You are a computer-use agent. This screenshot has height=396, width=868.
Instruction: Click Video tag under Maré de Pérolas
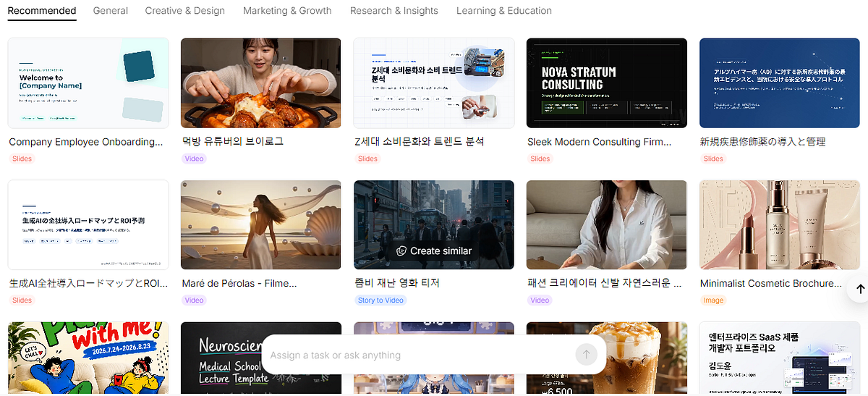click(195, 300)
